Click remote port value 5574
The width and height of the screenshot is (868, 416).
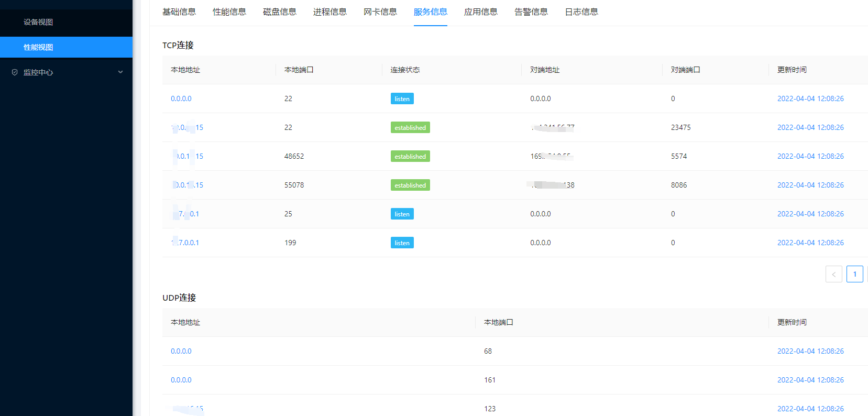tap(679, 156)
